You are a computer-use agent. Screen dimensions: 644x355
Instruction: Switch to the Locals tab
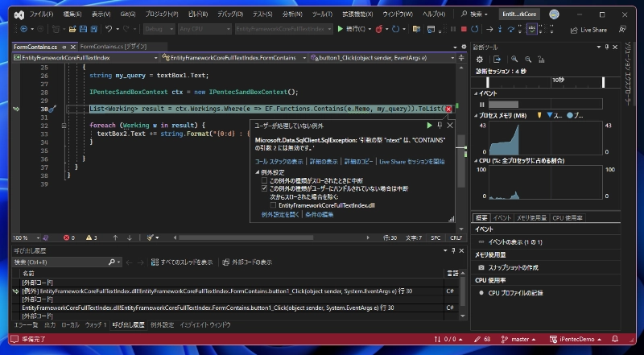[70, 324]
